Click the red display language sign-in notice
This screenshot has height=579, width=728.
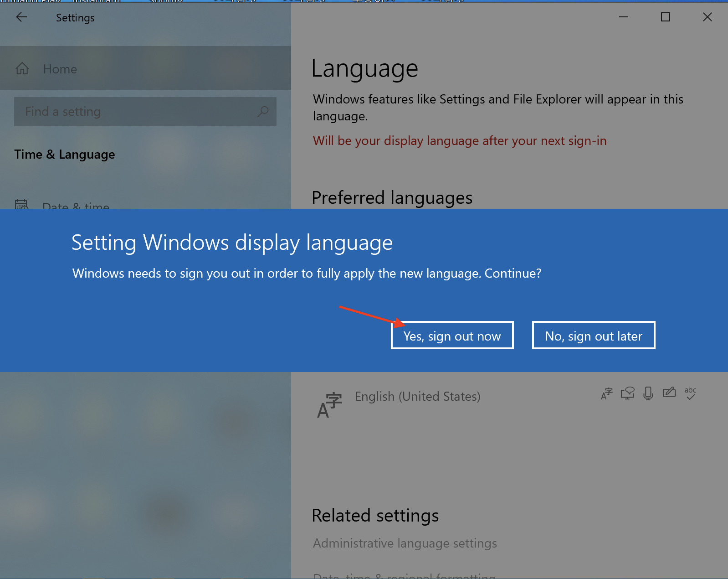pos(460,141)
